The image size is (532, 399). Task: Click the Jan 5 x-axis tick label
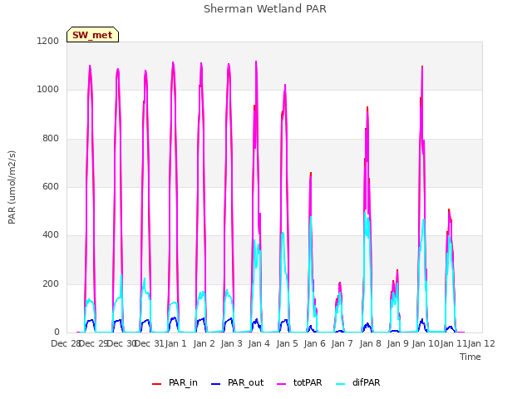[288, 343]
